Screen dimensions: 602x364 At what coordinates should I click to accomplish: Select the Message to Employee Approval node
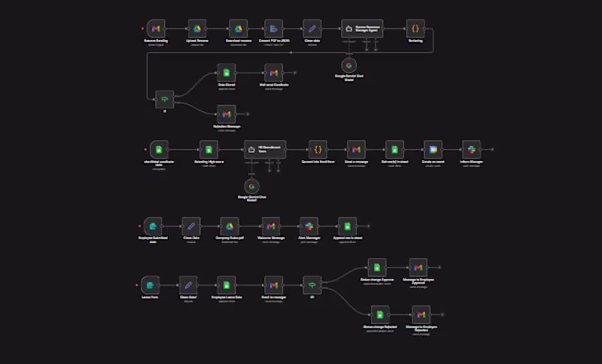(418, 267)
